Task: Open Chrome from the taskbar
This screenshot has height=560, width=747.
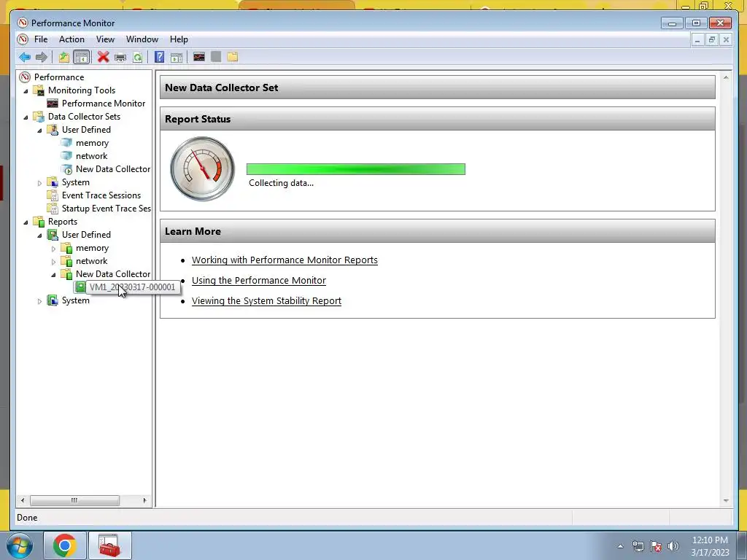Action: tap(65, 545)
